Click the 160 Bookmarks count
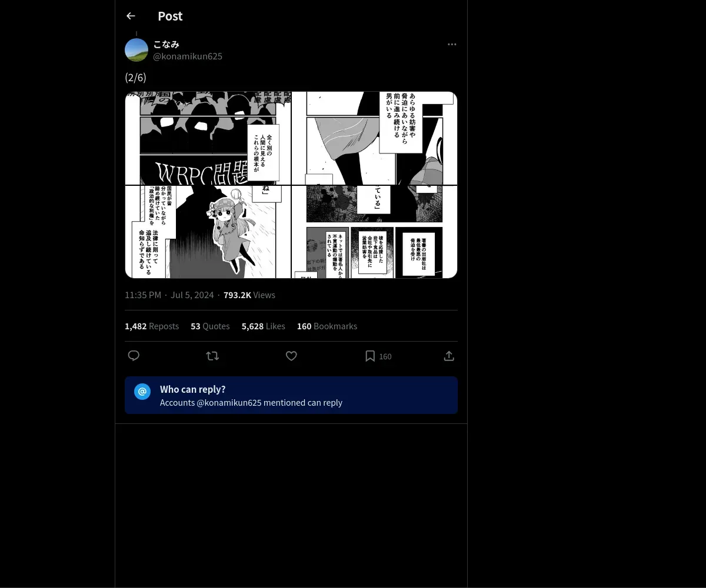 point(327,326)
